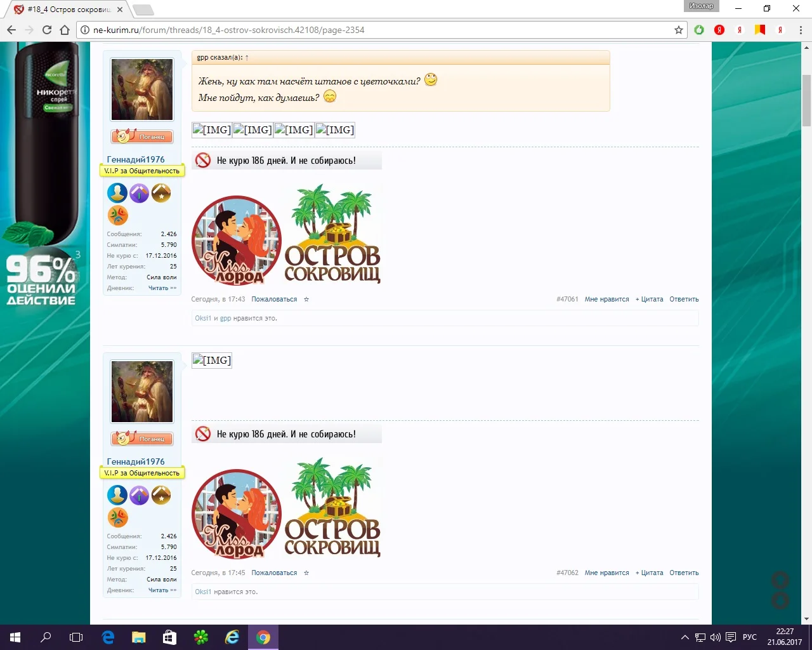Toggle Мне нравится on post #47061
The image size is (812, 650).
(606, 299)
